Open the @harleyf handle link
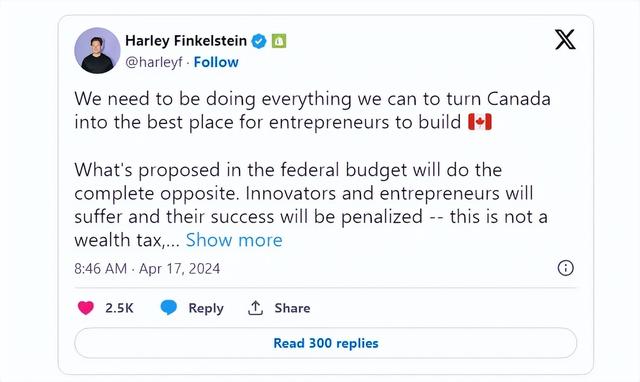640x382 pixels. point(153,62)
